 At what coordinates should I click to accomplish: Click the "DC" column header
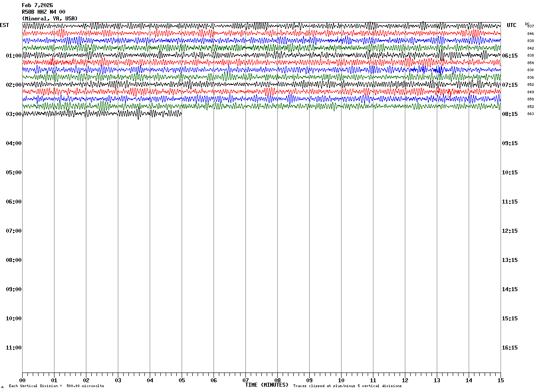coord(527,24)
